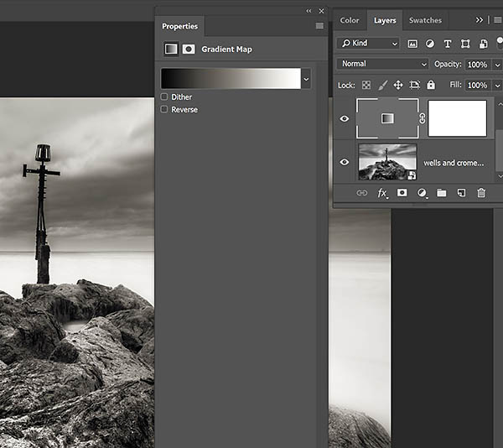This screenshot has width=503, height=448.
Task: Click the gradient bar to edit
Action: coord(231,79)
